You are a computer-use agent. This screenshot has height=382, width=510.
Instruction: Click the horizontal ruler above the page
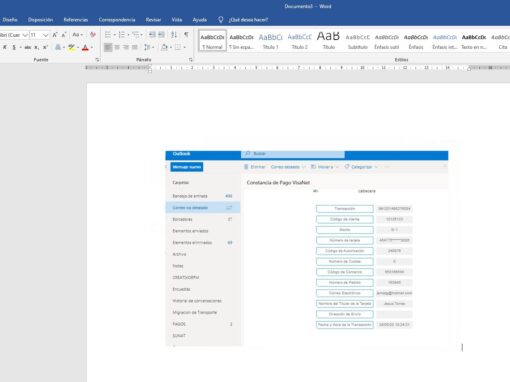click(298, 68)
